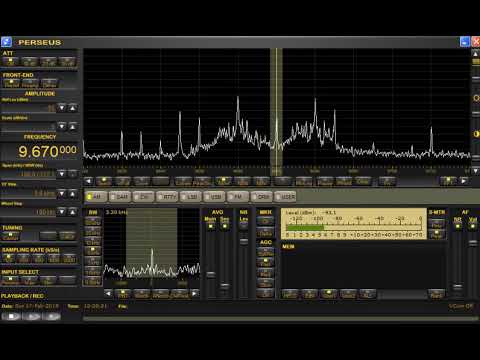Increase the wheel step with up arrow
The height and width of the screenshot is (360, 480).
tap(73, 212)
